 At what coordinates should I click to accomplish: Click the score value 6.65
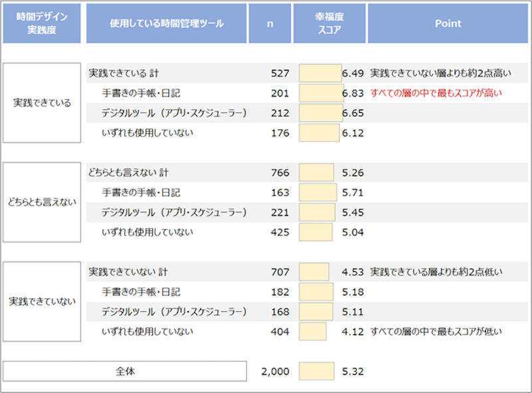(353, 113)
